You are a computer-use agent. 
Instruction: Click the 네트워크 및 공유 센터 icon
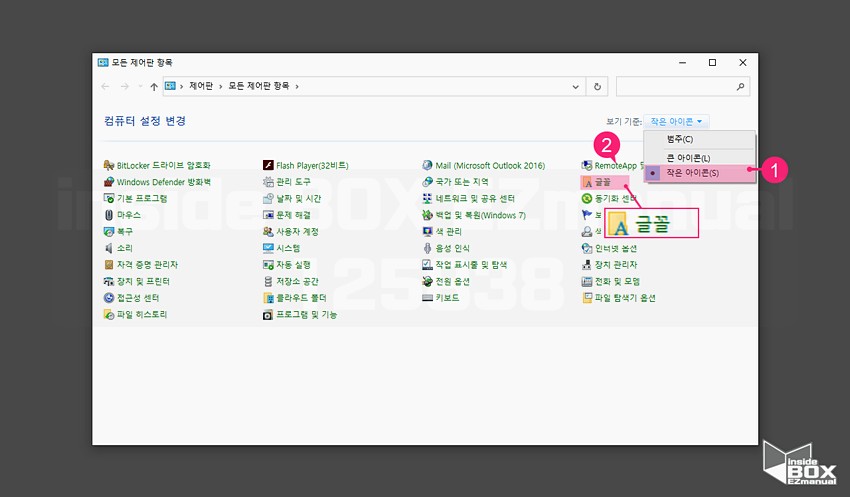[x=427, y=198]
